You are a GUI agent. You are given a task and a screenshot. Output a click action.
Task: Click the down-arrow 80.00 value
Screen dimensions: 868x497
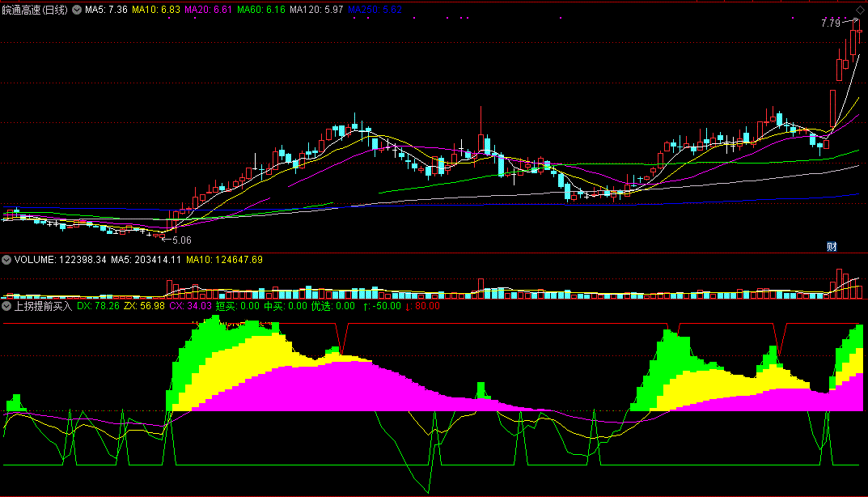pyautogui.click(x=423, y=306)
